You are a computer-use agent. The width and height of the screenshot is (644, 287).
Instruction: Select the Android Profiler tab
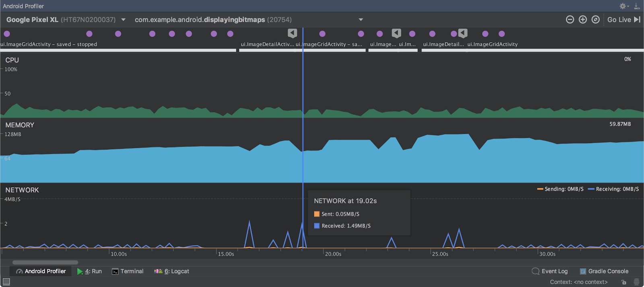pos(41,271)
